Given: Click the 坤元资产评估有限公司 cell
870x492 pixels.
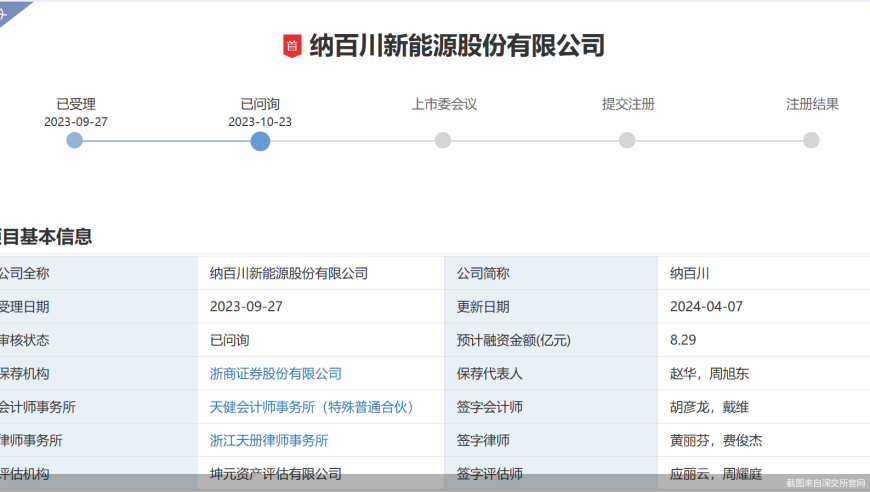Looking at the screenshot, I should coord(321,474).
